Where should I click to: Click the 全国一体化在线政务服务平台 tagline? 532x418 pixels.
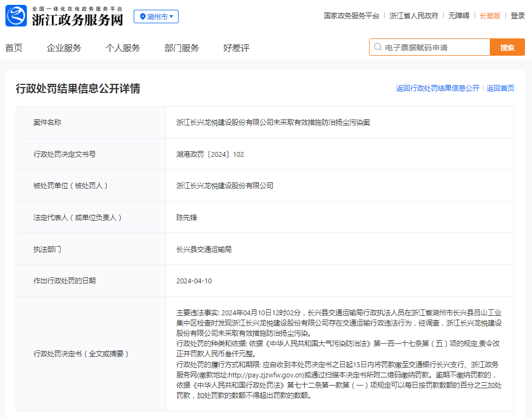(x=77, y=9)
